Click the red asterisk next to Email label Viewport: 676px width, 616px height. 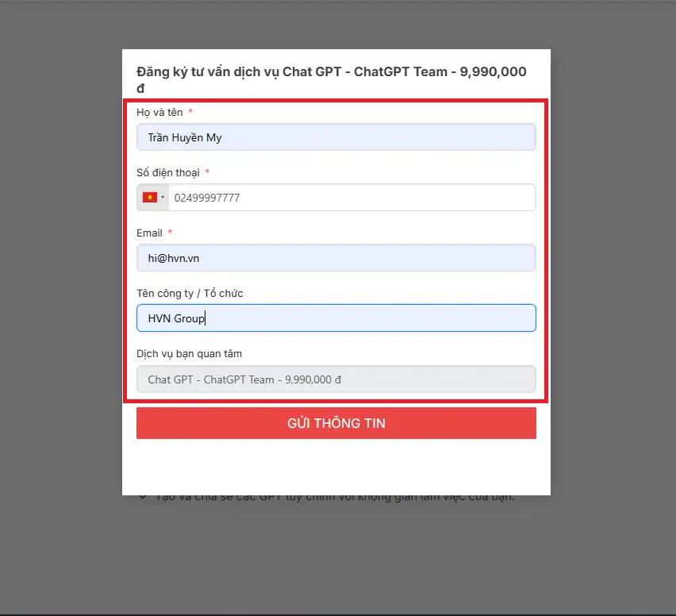pyautogui.click(x=169, y=233)
